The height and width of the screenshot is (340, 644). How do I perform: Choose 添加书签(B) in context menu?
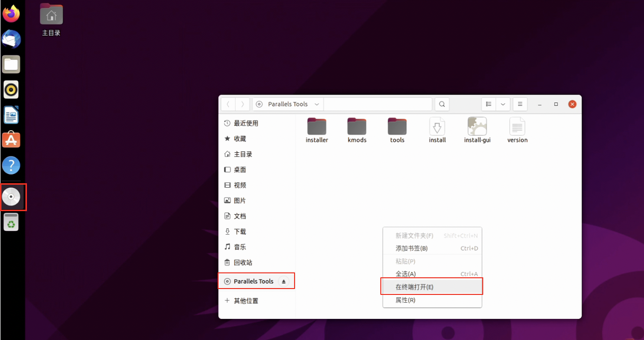(432, 248)
